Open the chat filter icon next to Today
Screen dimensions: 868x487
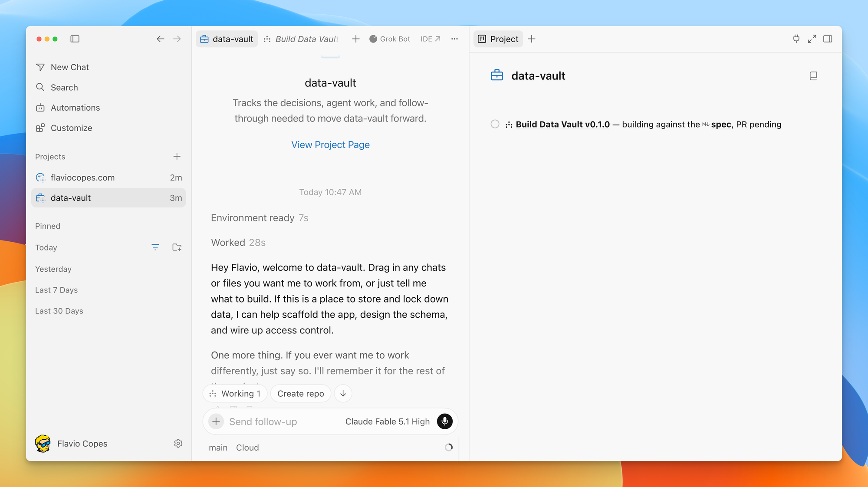[155, 247]
